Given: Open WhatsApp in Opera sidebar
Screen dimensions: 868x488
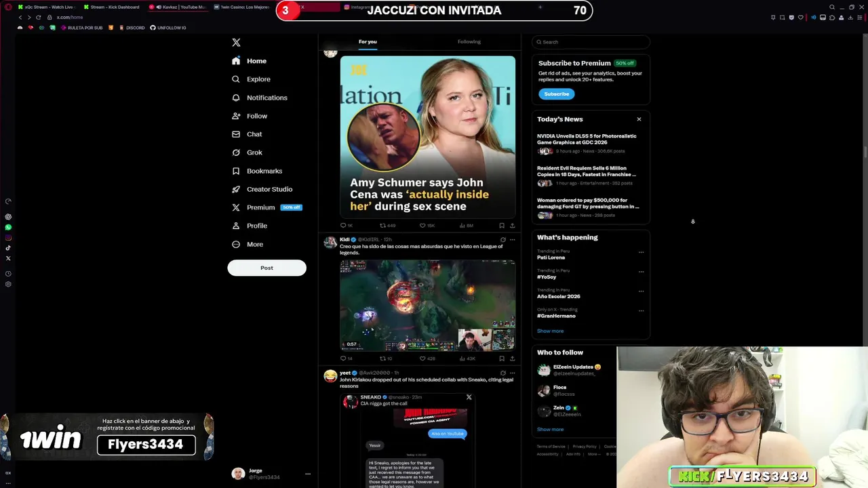Looking at the screenshot, I should (x=8, y=228).
